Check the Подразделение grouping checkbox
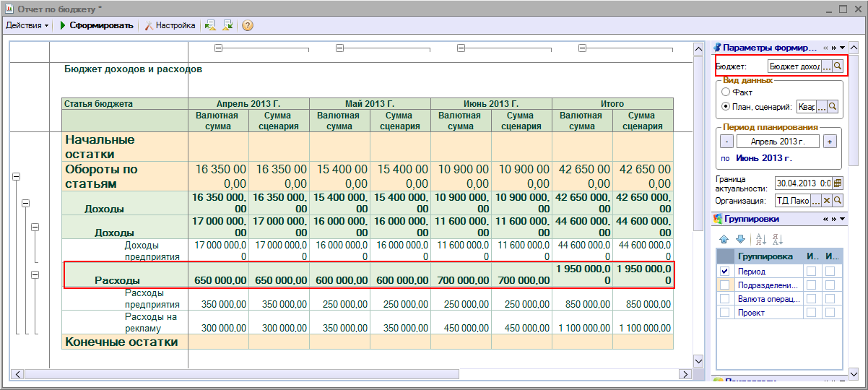 724,285
